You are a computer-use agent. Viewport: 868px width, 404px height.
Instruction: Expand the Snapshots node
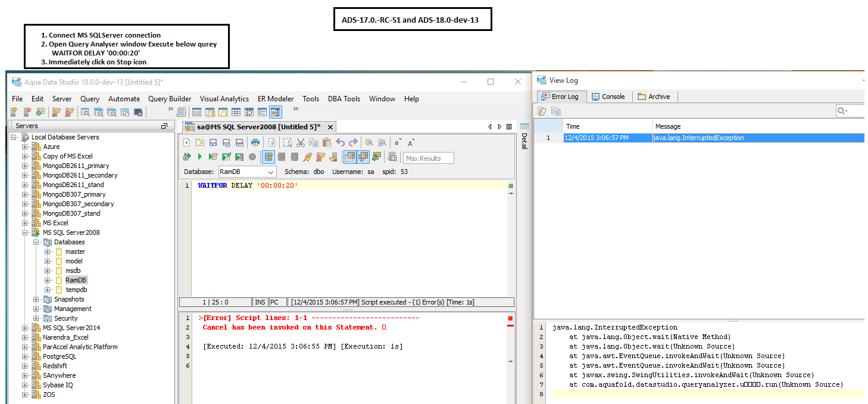click(36, 299)
